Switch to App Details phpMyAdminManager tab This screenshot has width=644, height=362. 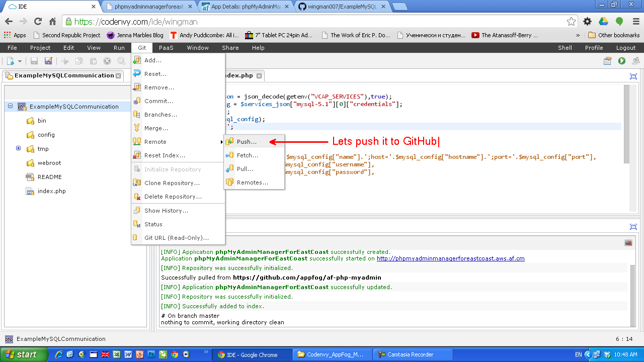click(246, 7)
